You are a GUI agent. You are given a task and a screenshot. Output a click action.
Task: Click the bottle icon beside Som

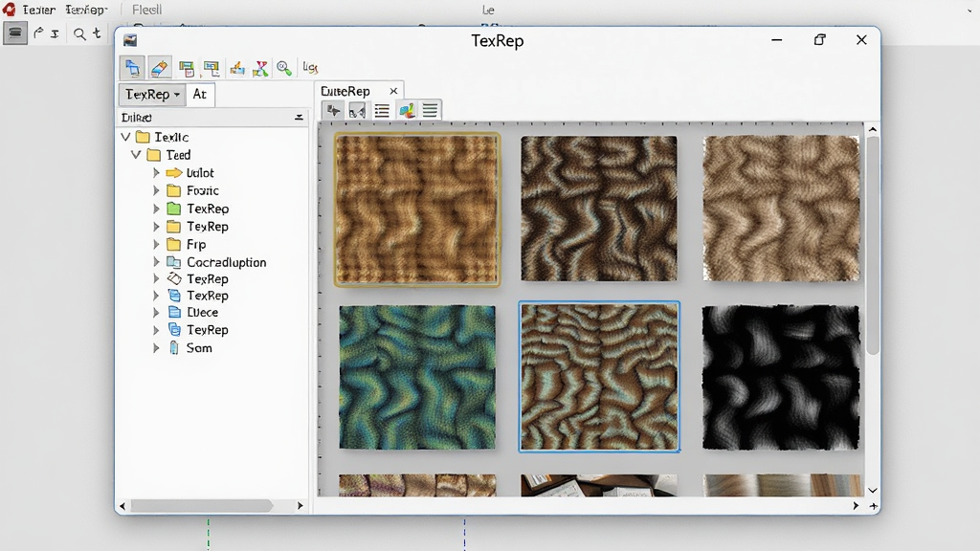[174, 348]
